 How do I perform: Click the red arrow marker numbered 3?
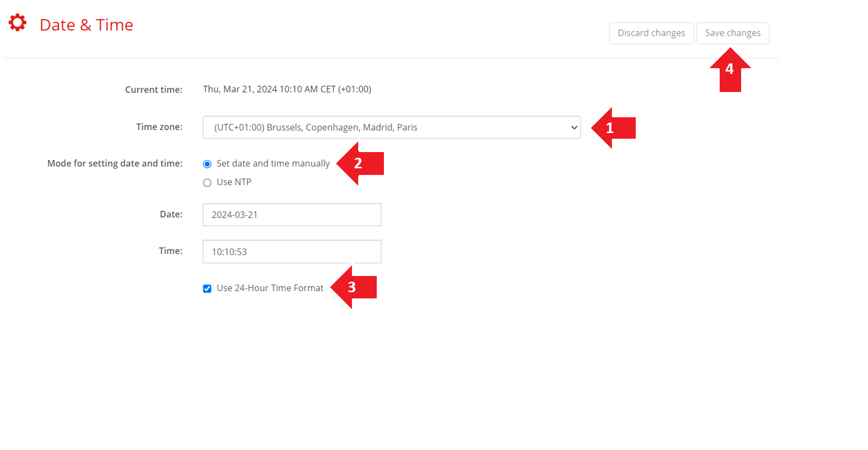(x=353, y=287)
